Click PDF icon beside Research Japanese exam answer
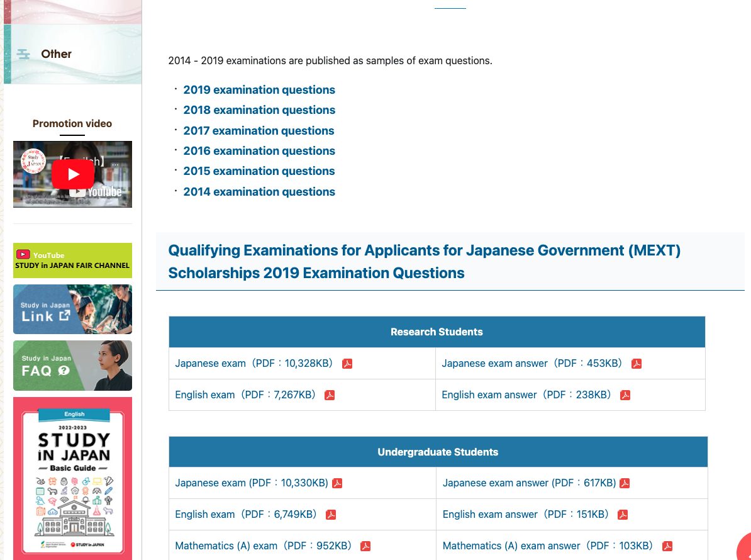The image size is (751, 560). tap(637, 364)
